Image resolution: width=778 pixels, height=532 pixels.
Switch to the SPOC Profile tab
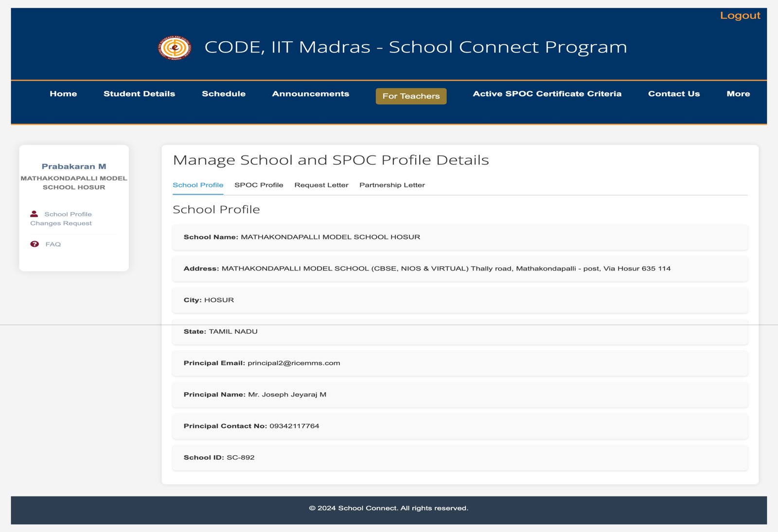(259, 185)
